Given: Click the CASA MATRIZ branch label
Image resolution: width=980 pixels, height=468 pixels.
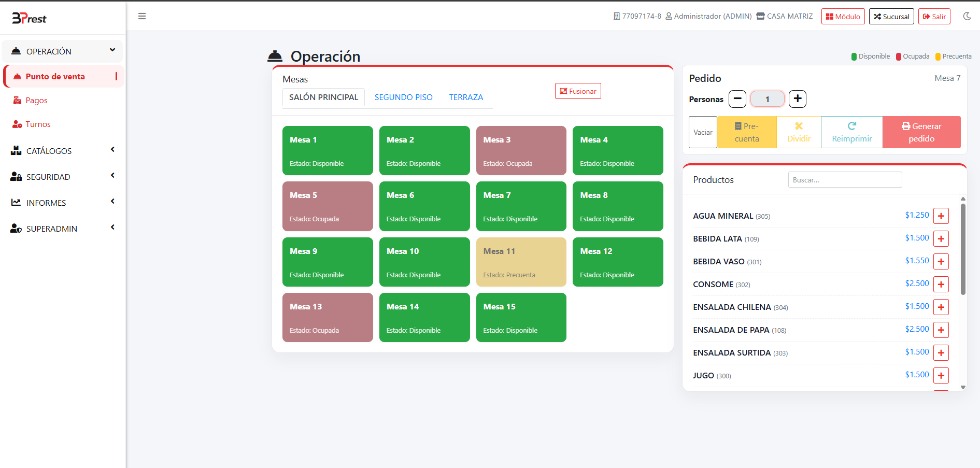Looking at the screenshot, I should pos(785,16).
